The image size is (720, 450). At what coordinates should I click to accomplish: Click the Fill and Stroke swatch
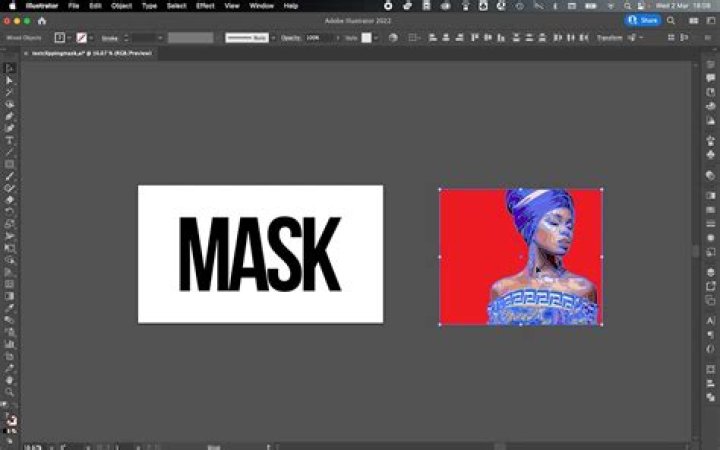coord(10,418)
